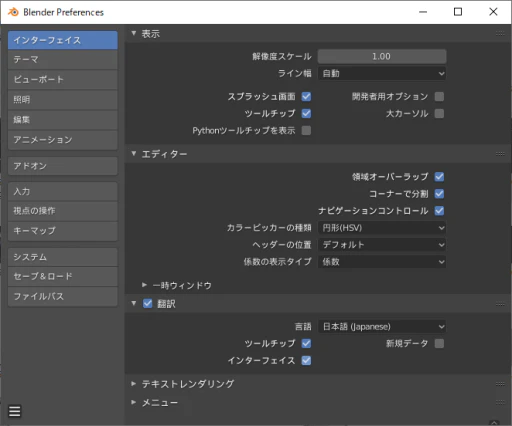Open the hamburger preferences menu icon
The height and width of the screenshot is (426, 512).
(x=15, y=411)
